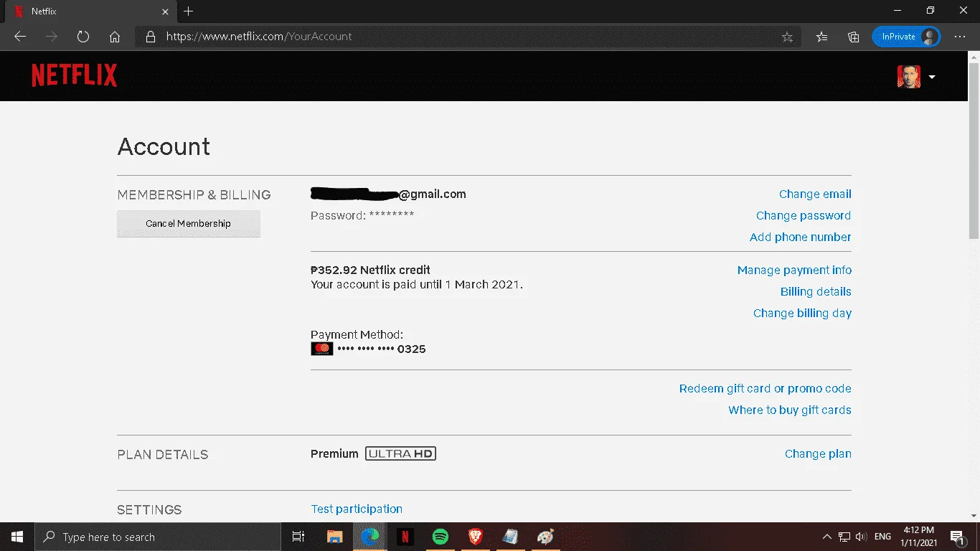Open File Explorer from taskbar
980x551 pixels.
[x=334, y=537]
